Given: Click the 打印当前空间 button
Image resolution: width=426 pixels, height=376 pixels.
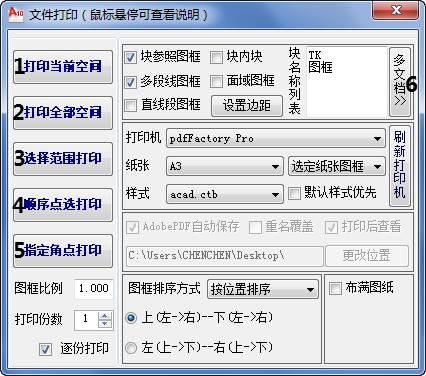Looking at the screenshot, I should [x=63, y=67].
